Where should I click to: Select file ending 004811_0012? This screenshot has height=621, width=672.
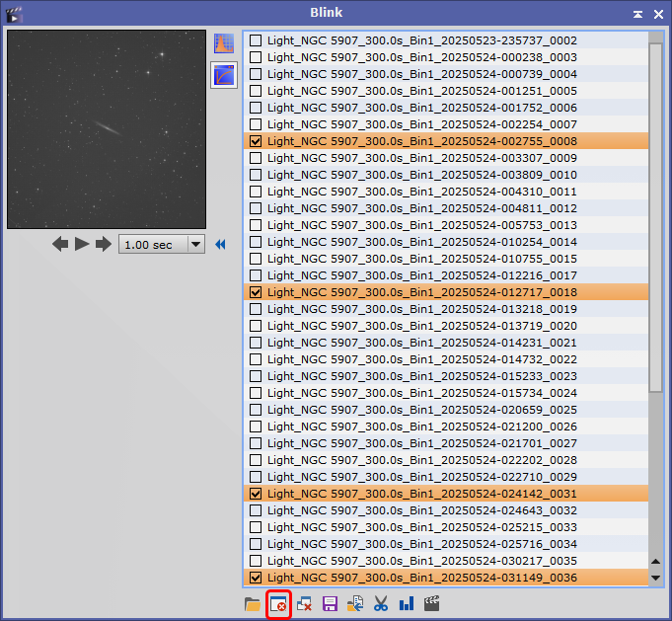446,208
